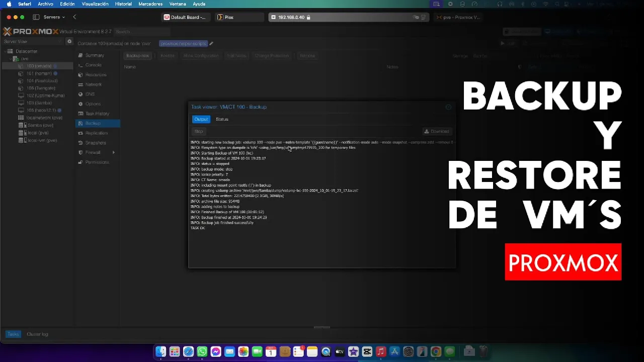Open Messenger from the Dock

pyautogui.click(x=216, y=351)
